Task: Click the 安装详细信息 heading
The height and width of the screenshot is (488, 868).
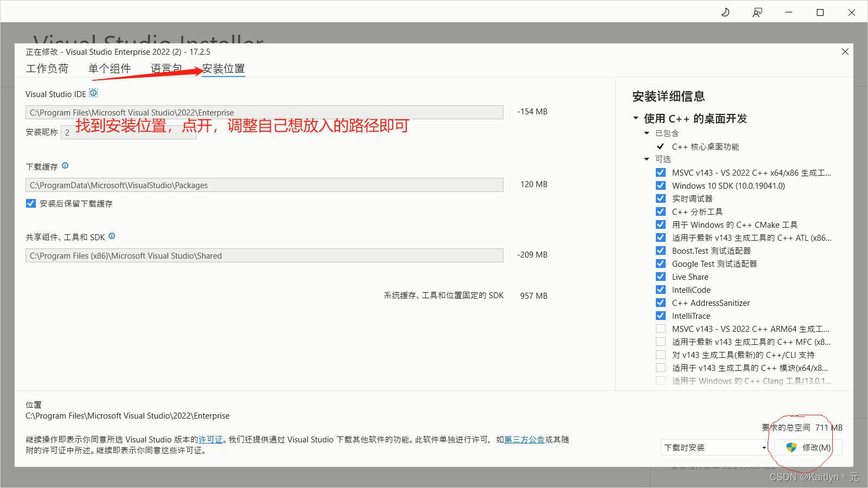Action: coord(668,97)
